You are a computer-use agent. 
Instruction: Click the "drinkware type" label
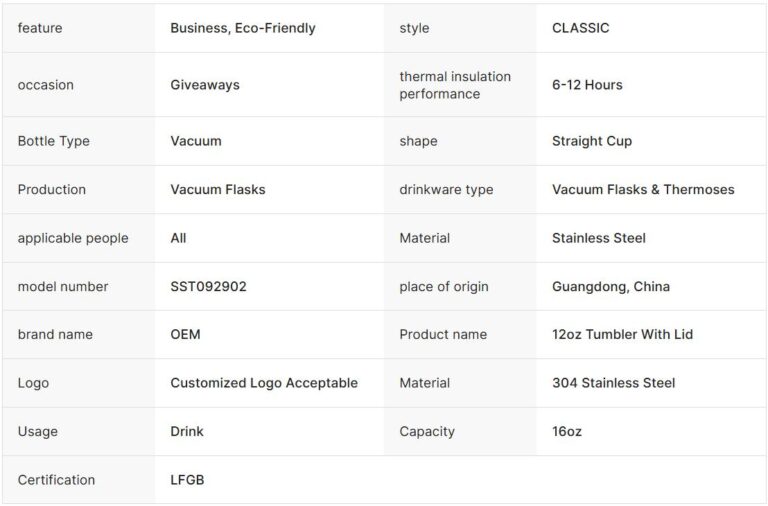[446, 189]
